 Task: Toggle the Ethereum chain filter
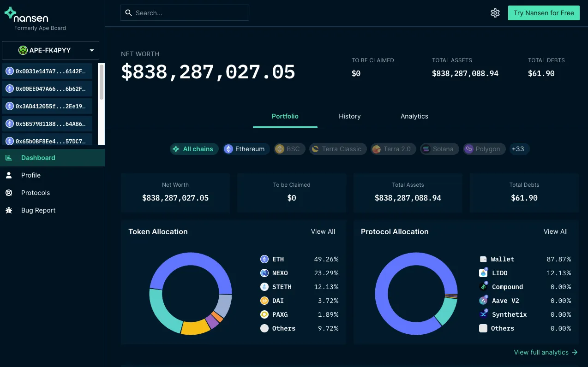click(246, 149)
